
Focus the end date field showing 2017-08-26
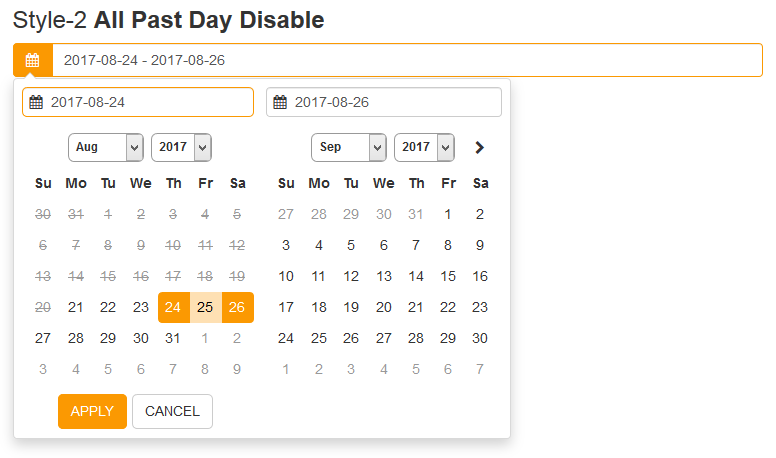392,102
